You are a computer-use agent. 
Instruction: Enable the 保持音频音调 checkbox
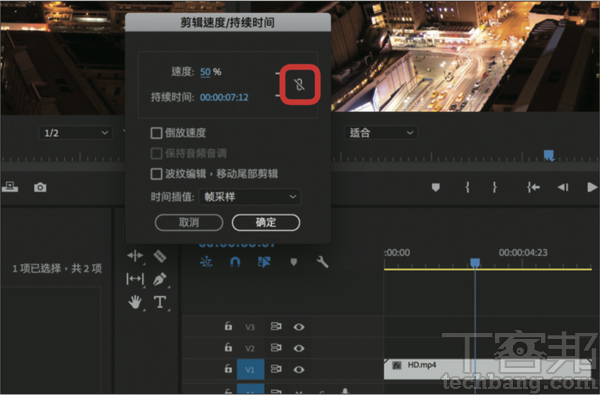tap(156, 153)
